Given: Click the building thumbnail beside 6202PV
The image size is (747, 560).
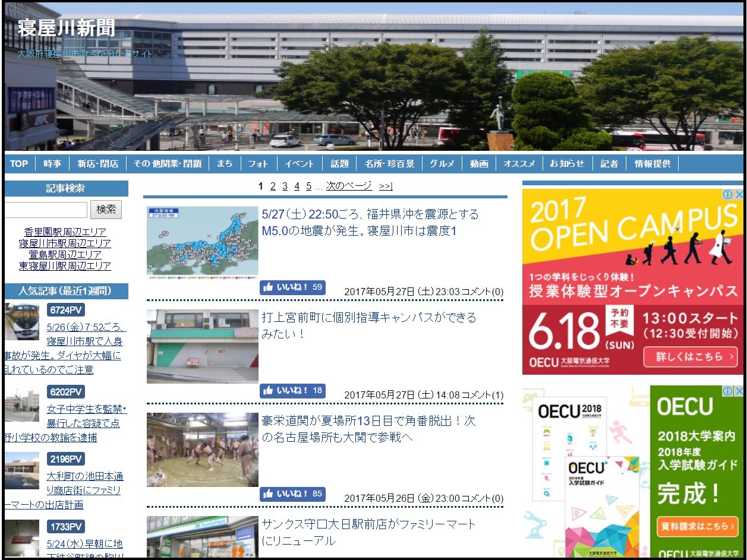Looking at the screenshot, I should click(x=22, y=403).
